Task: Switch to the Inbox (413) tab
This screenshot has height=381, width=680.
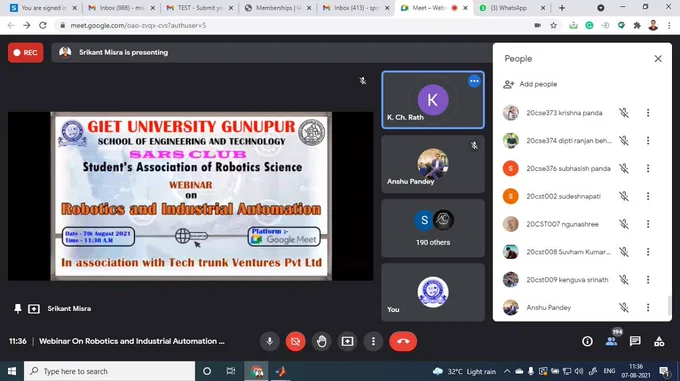Action: click(356, 8)
